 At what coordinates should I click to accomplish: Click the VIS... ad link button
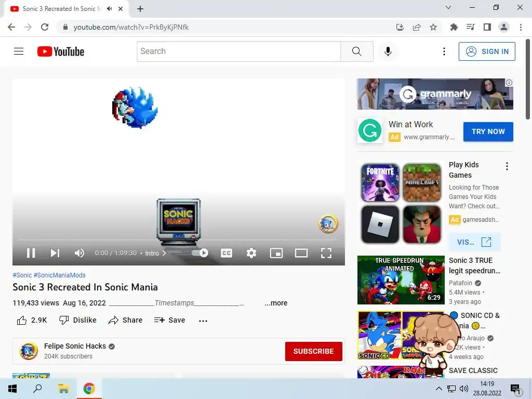pyautogui.click(x=474, y=242)
